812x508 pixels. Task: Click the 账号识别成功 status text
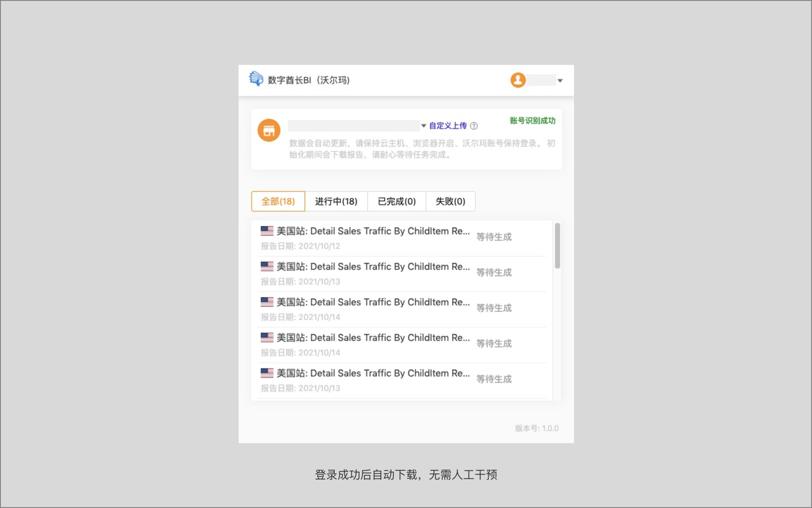[x=532, y=119]
